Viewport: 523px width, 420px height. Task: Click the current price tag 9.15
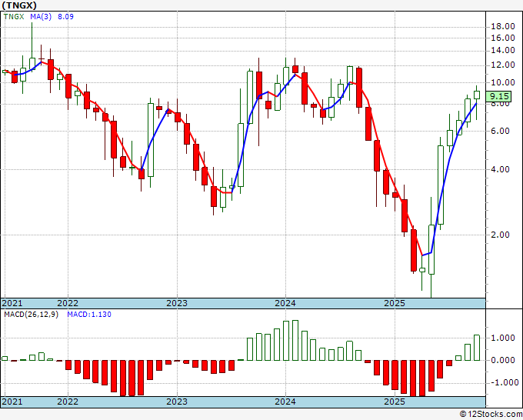click(x=498, y=97)
